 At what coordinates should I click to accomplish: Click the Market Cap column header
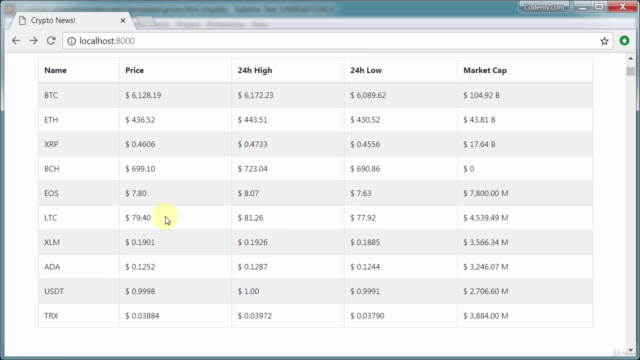point(485,70)
